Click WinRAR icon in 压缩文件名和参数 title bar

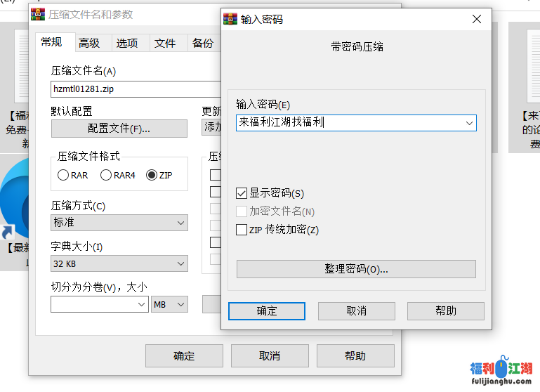[37, 15]
